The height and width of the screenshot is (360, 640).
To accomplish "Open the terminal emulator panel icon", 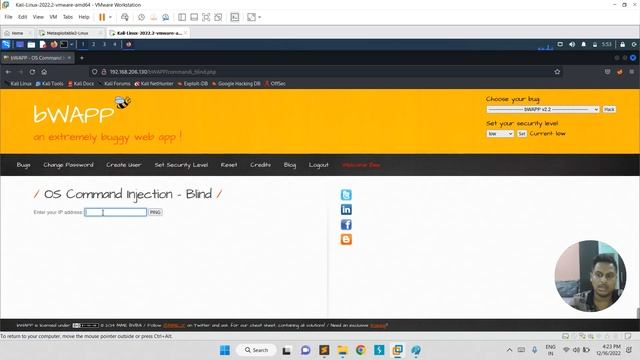I will 64,44.
